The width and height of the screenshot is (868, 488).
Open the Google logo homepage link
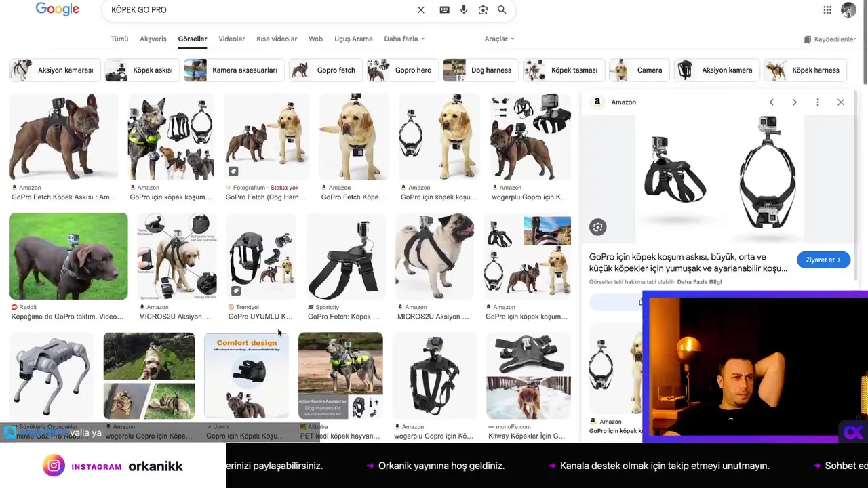[58, 9]
